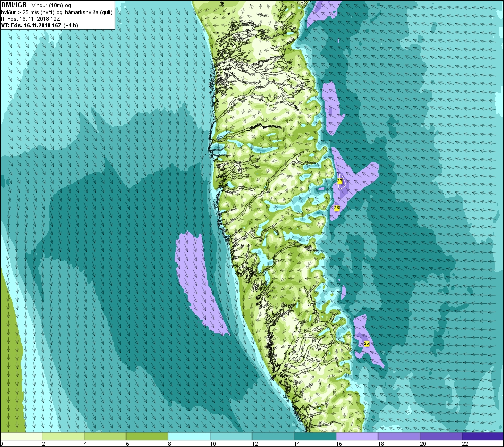Click the scale number 8
504x447 pixels.
point(169,444)
